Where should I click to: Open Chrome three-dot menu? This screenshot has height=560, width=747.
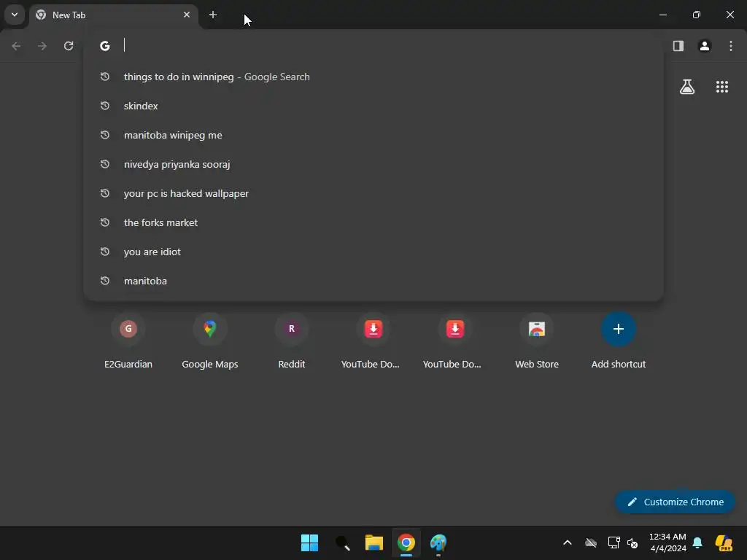(731, 46)
